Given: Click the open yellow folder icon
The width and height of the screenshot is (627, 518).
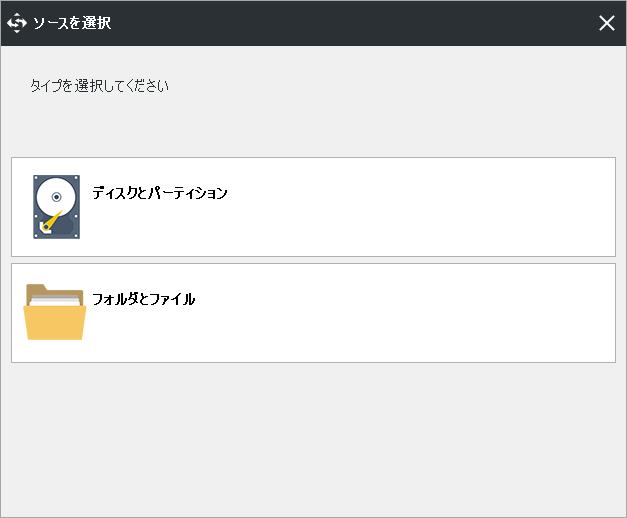Looking at the screenshot, I should point(55,312).
